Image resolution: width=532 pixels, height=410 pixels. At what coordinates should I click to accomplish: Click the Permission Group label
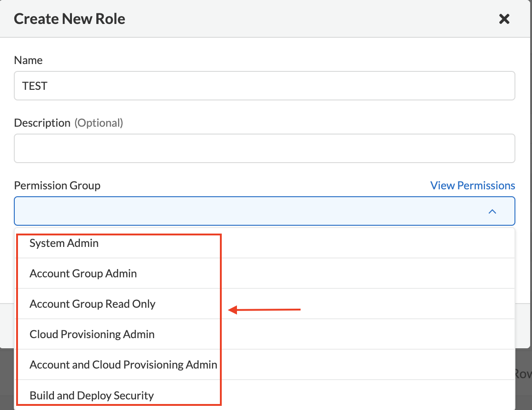pyautogui.click(x=57, y=186)
